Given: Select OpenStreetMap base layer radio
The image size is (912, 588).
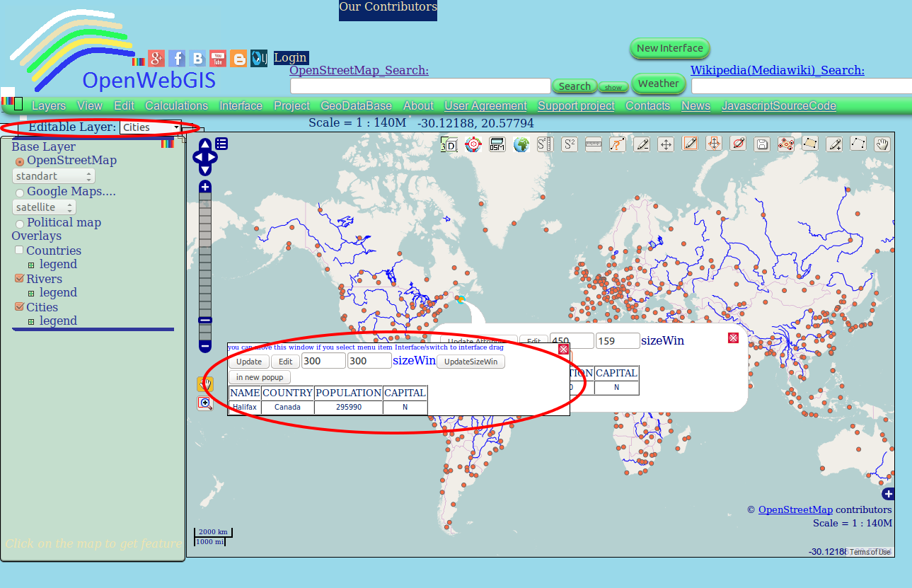Looking at the screenshot, I should point(20,162).
